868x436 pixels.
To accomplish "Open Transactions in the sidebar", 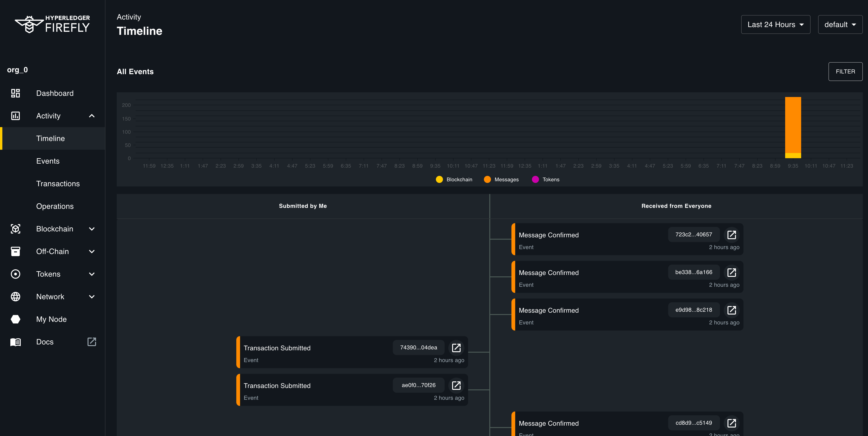I will click(52, 184).
